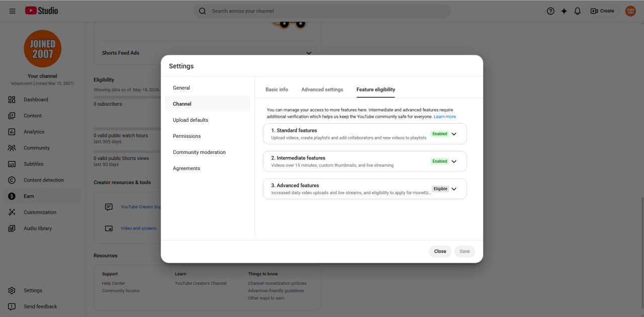Follow the Learn more link
Screen dimensions: 644x317
(x=445, y=117)
